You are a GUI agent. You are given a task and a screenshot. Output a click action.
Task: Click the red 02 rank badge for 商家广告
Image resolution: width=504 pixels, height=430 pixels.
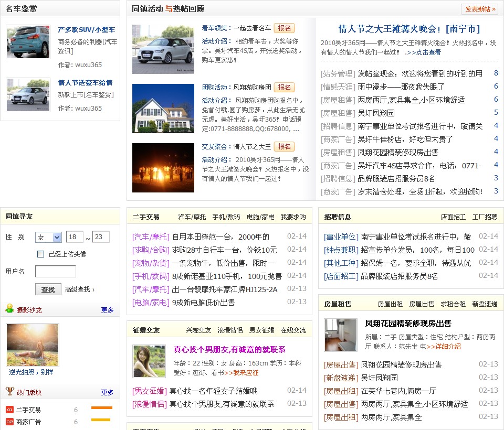[9, 422]
